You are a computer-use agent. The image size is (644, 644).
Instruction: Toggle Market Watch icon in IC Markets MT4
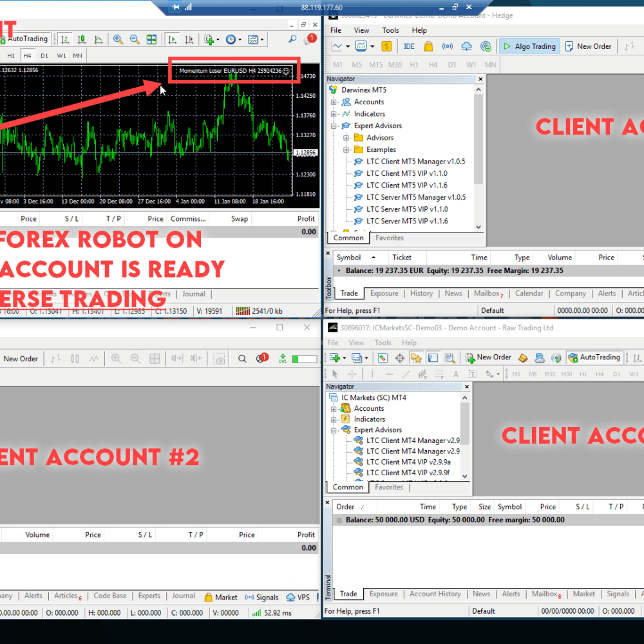[383, 358]
